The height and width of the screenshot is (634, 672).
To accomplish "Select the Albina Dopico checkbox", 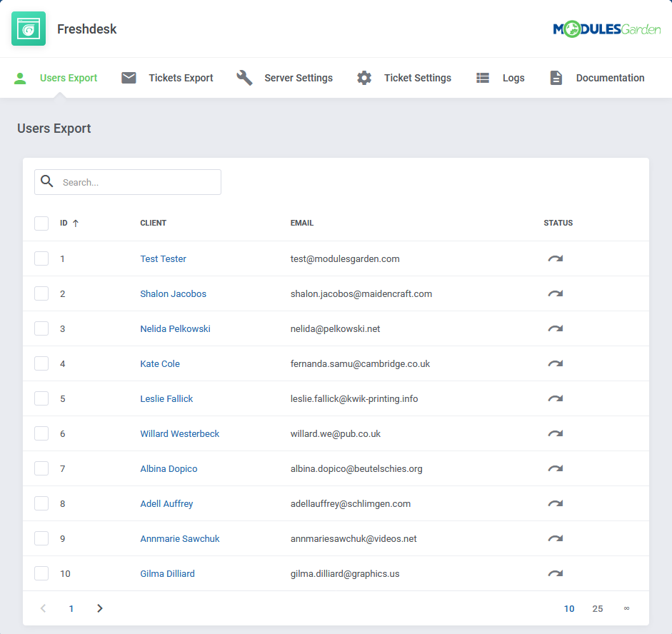I will coord(41,468).
